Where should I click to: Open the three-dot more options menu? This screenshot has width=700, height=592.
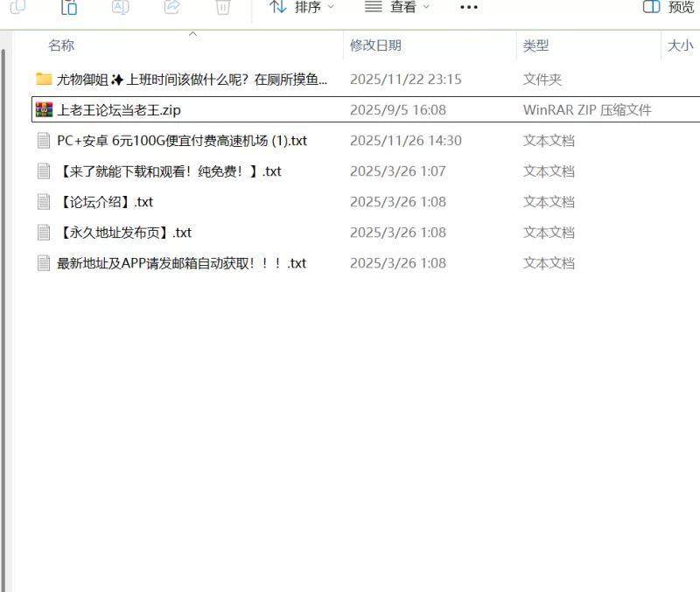point(469,7)
